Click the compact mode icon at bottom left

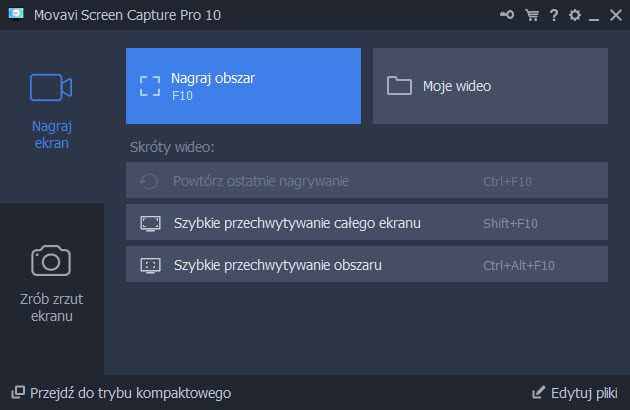pyautogui.click(x=17, y=393)
